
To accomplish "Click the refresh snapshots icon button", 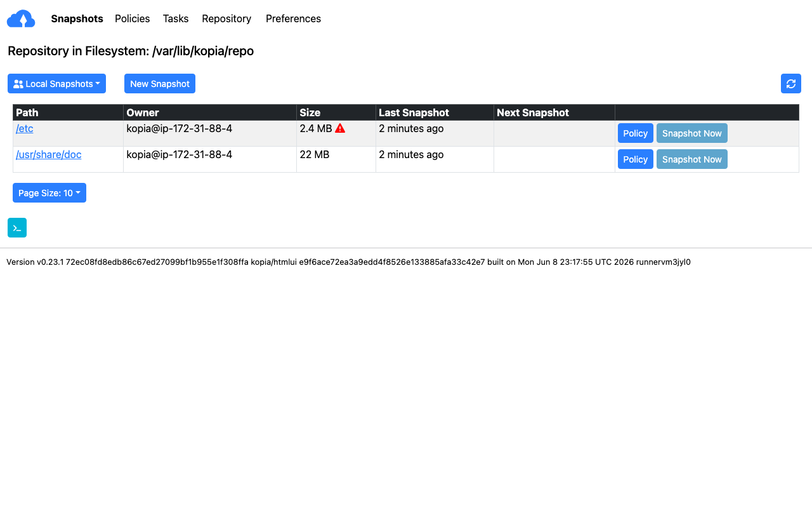I will point(790,84).
